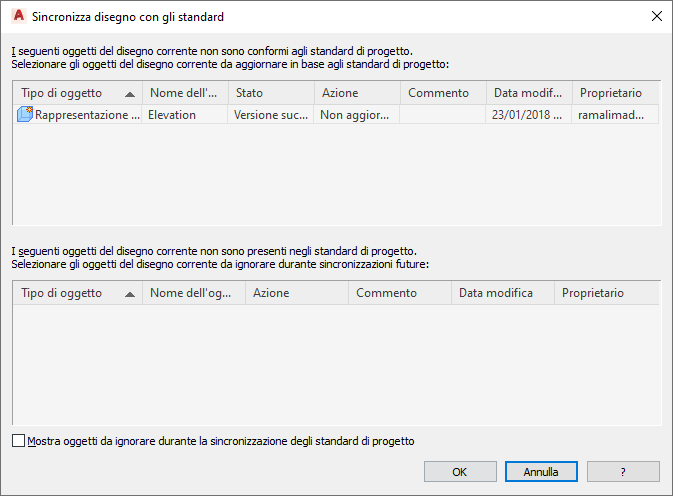Toggle sort arrow on upper Tipo di oggetto

pyautogui.click(x=130, y=93)
